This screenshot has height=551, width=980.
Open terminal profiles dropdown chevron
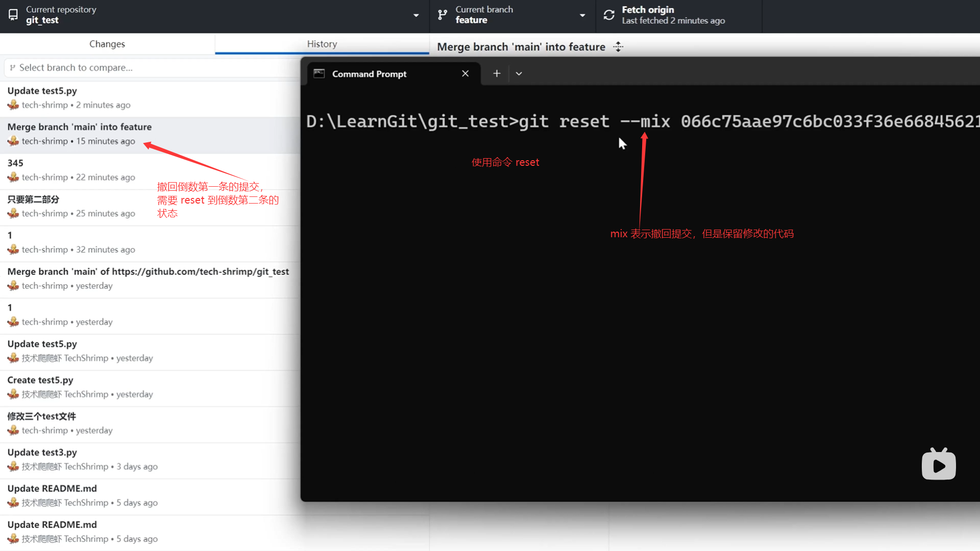519,73
